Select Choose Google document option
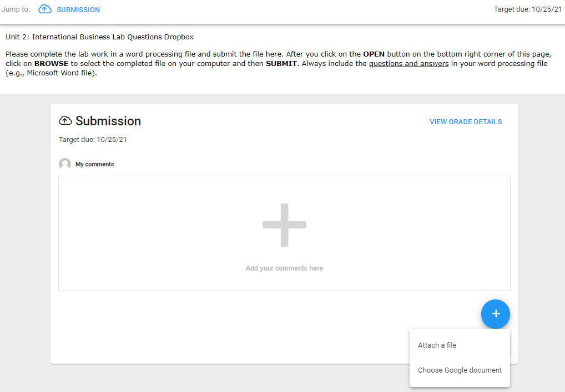Image resolution: width=565 pixels, height=392 pixels. [460, 370]
